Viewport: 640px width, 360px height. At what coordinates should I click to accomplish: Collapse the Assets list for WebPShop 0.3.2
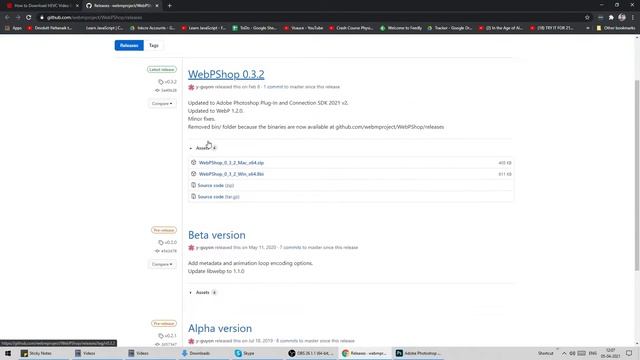point(202,148)
